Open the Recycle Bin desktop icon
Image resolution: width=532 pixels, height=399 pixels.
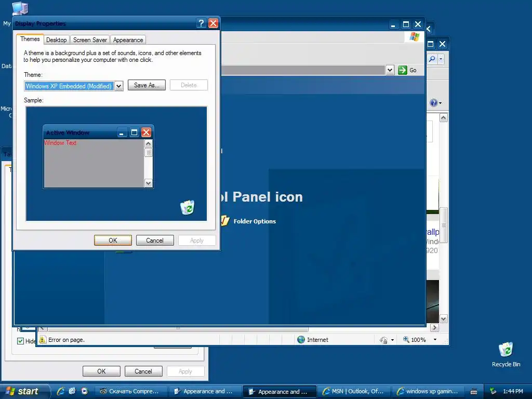click(506, 350)
